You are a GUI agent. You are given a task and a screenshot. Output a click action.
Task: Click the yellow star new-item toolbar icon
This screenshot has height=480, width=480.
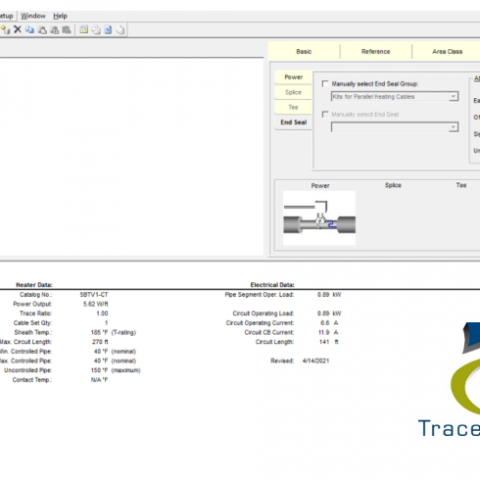(5, 30)
